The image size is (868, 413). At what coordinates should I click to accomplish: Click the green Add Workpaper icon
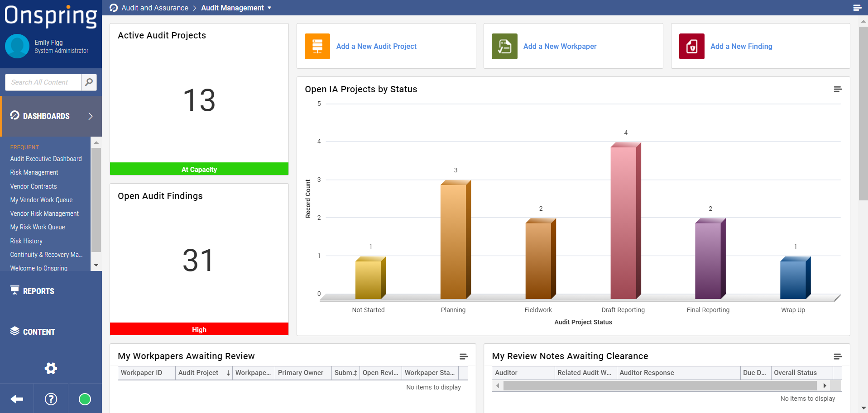coord(504,46)
